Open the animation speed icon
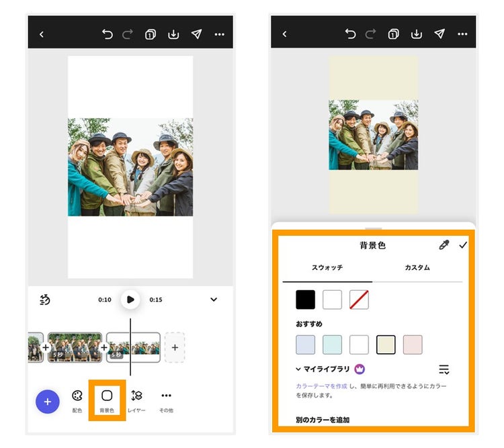 pos(44,300)
